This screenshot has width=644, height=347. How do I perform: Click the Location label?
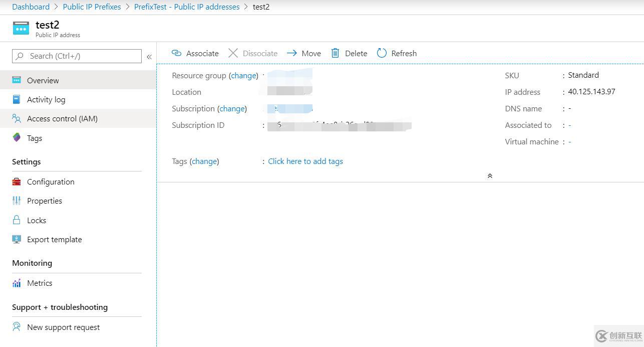click(186, 92)
